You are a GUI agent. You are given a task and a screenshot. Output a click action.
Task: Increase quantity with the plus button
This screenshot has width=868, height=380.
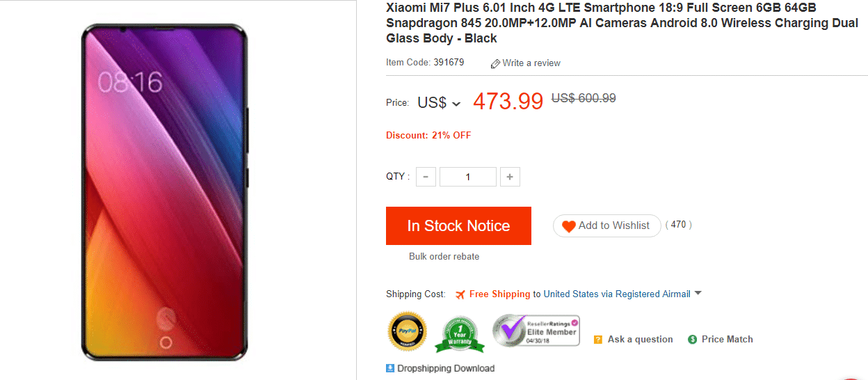(510, 177)
